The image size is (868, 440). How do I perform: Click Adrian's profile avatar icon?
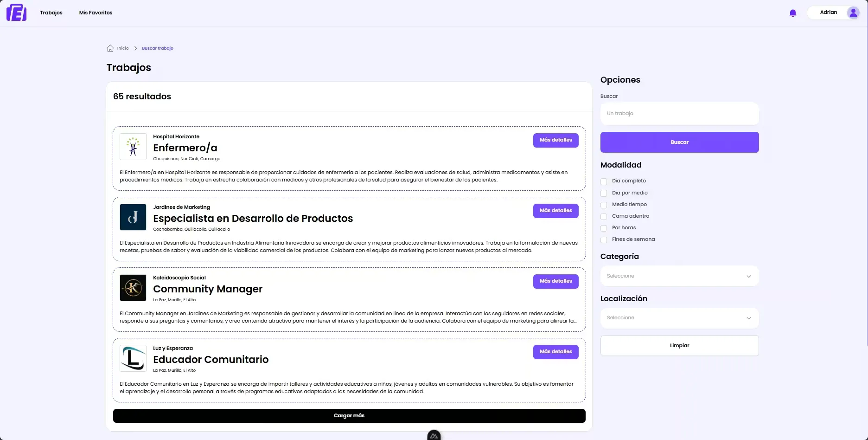click(854, 13)
